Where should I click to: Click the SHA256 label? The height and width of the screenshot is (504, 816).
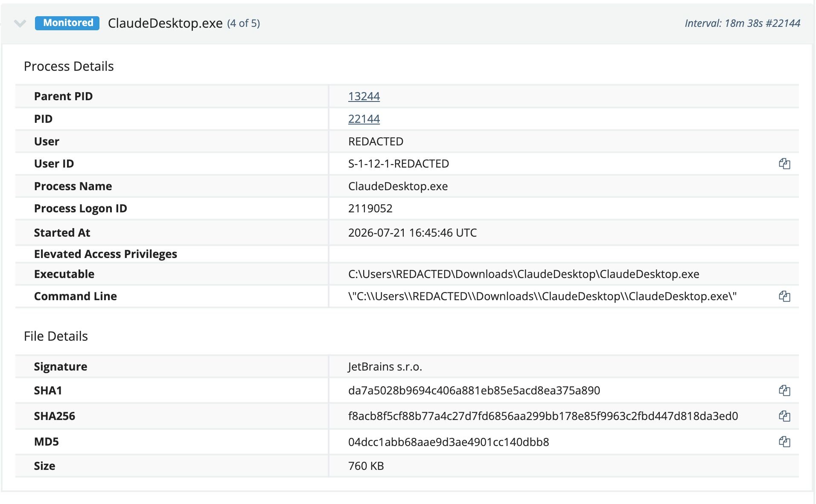point(55,416)
